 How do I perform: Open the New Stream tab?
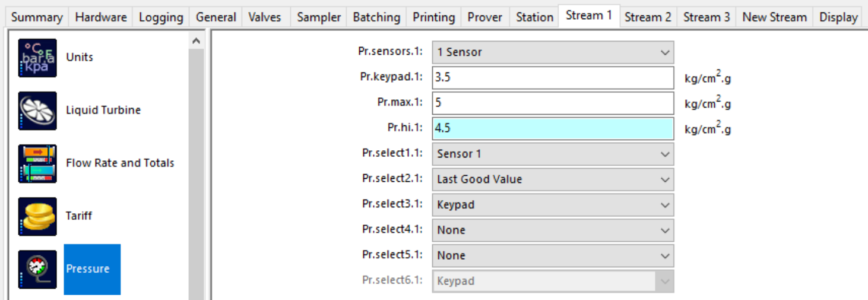(774, 17)
